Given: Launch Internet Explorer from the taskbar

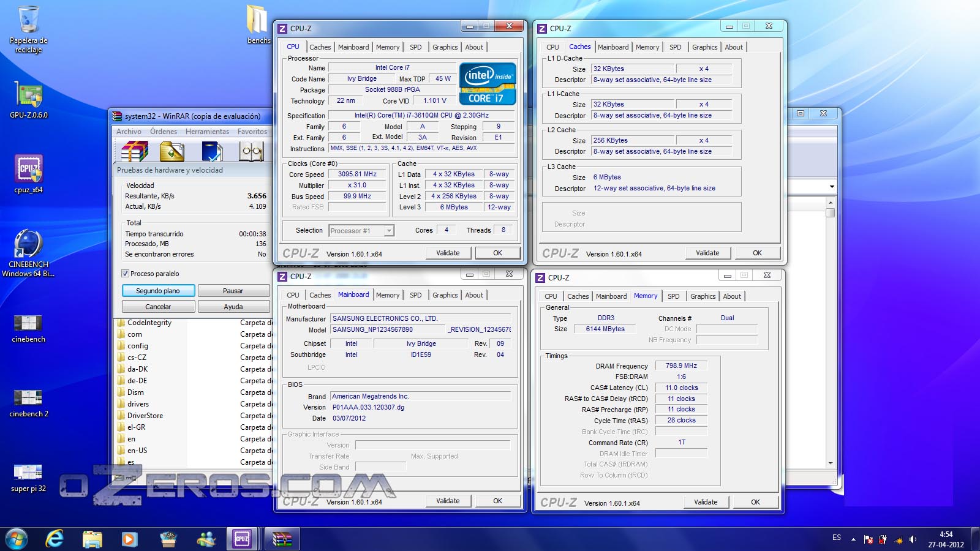Looking at the screenshot, I should (x=55, y=539).
